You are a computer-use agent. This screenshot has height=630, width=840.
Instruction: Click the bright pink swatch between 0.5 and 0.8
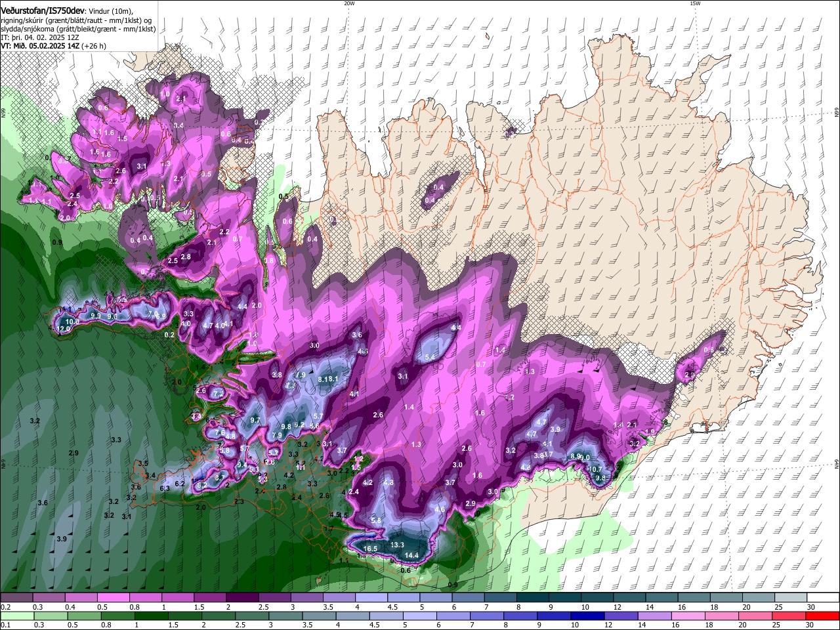[x=113, y=598]
